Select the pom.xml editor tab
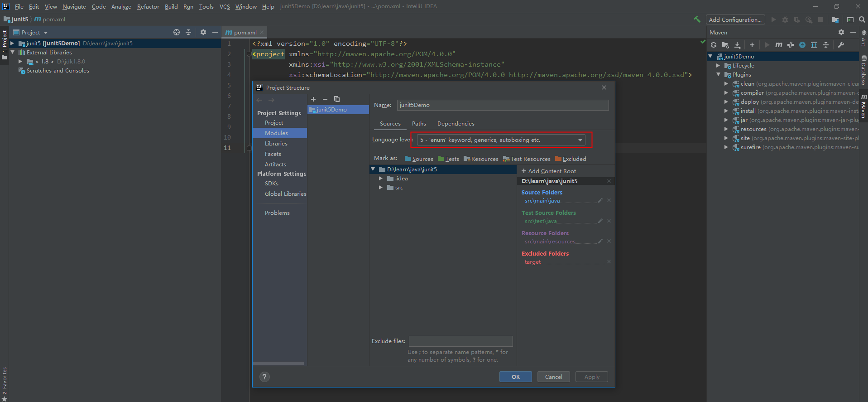This screenshot has width=868, height=402. pyautogui.click(x=245, y=32)
